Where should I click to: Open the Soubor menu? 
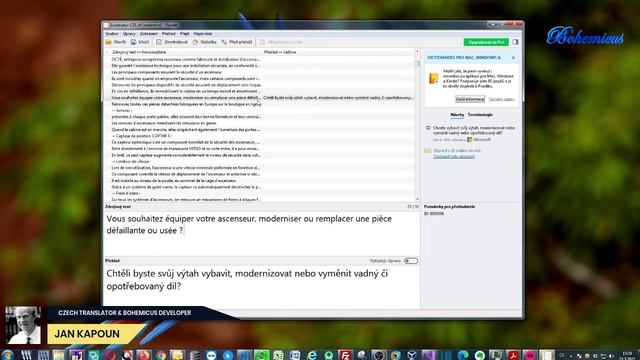pyautogui.click(x=112, y=34)
